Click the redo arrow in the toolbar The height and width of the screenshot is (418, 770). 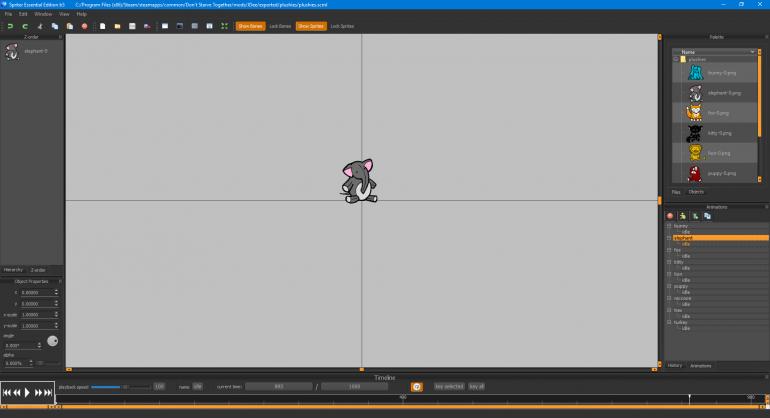pyautogui.click(x=23, y=25)
